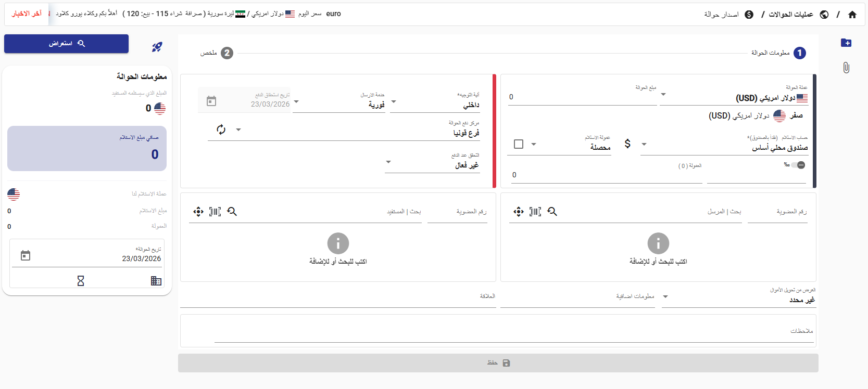Viewport: 868px width, 389px height.
Task: Expand the عملة الحوالة currency dropdown
Action: pos(663,95)
